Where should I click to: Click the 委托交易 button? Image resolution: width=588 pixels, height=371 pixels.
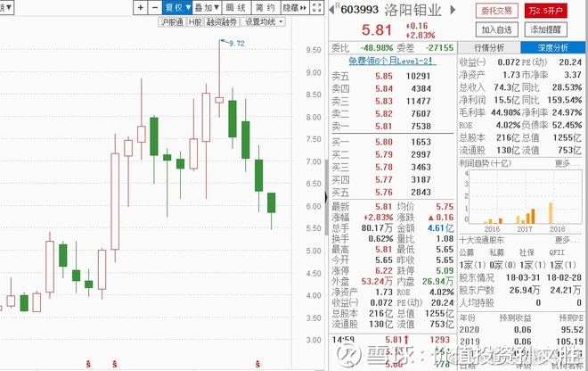(x=497, y=11)
